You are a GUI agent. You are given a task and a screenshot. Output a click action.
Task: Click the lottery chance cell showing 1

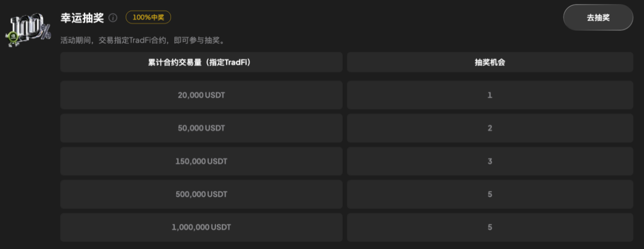coord(490,95)
